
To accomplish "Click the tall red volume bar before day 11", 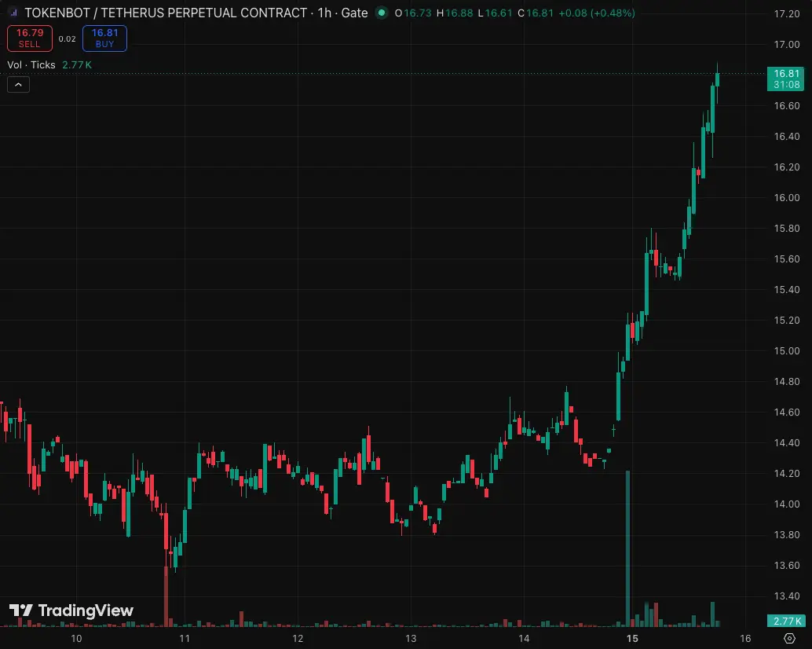I will 166,596.
